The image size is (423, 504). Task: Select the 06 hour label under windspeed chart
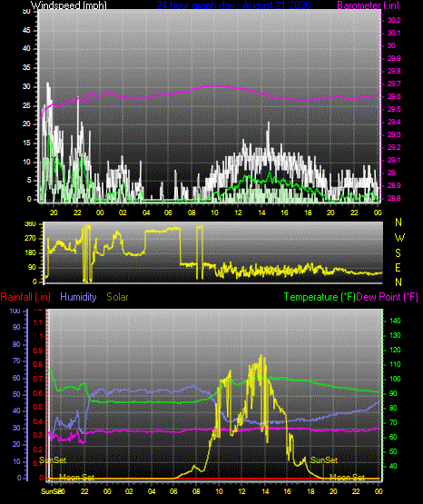click(x=168, y=212)
